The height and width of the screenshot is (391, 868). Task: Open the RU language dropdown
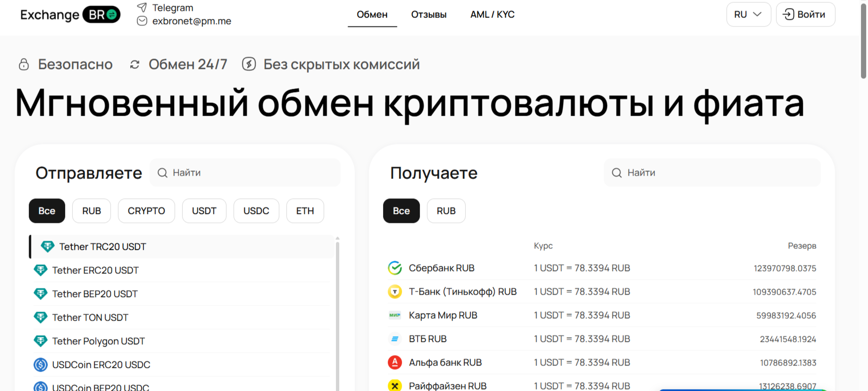[x=748, y=15]
